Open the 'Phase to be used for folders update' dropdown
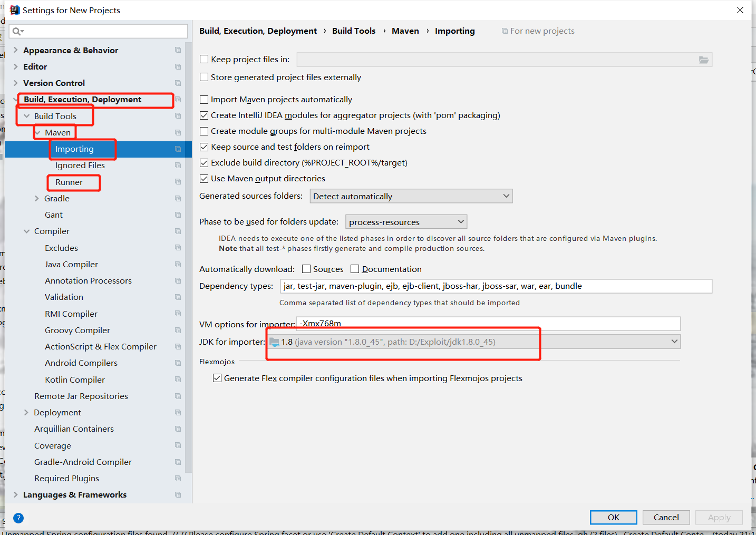This screenshot has width=756, height=535. 406,222
